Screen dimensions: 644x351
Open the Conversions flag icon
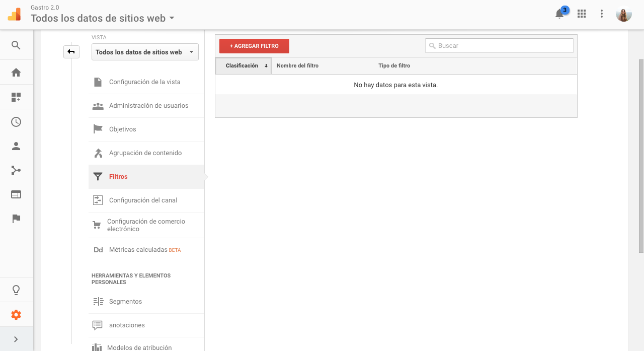[x=16, y=218]
